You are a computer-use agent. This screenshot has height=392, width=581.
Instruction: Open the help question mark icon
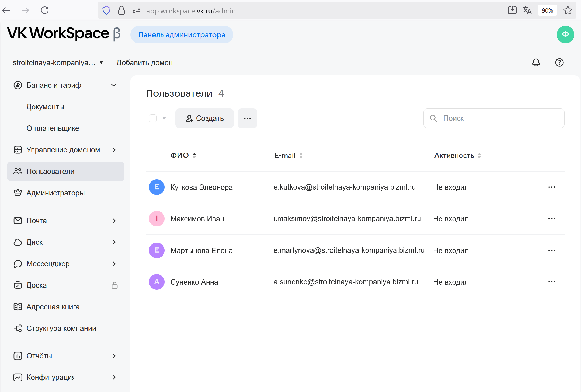(559, 62)
